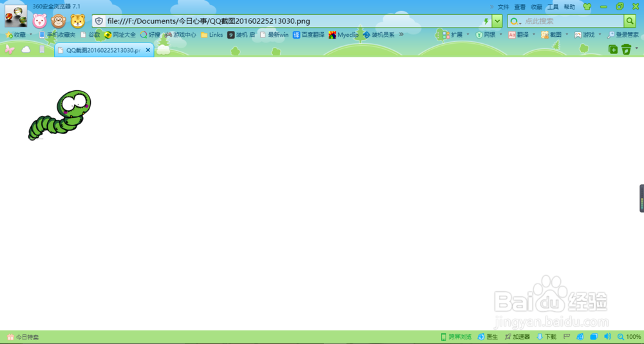644x344 pixels.
Task: Click the 100% zoom level control
Action: pos(629,337)
